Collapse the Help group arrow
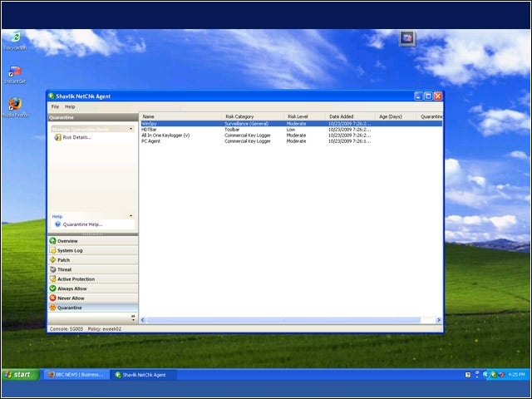532x399 pixels. [131, 216]
